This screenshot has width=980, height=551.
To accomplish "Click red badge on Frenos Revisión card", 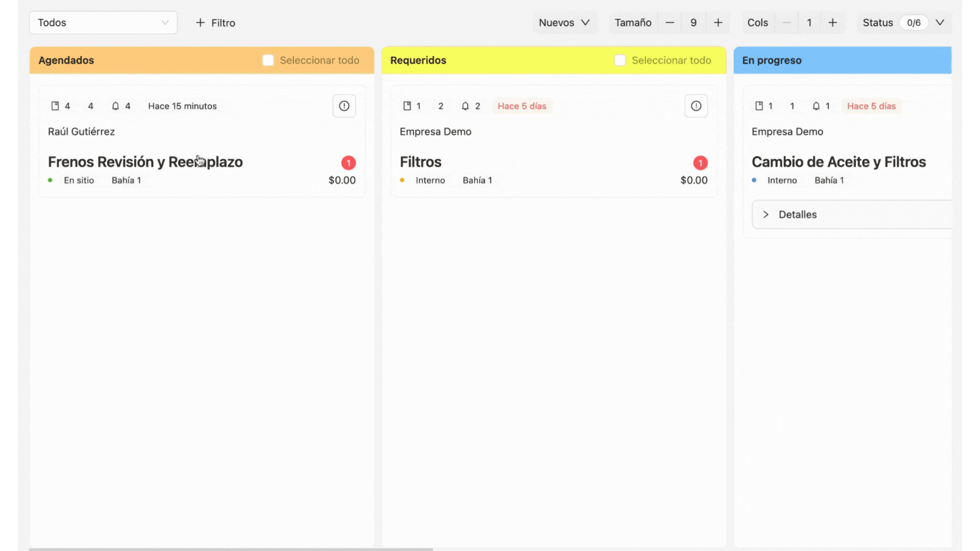I will pyautogui.click(x=348, y=163).
